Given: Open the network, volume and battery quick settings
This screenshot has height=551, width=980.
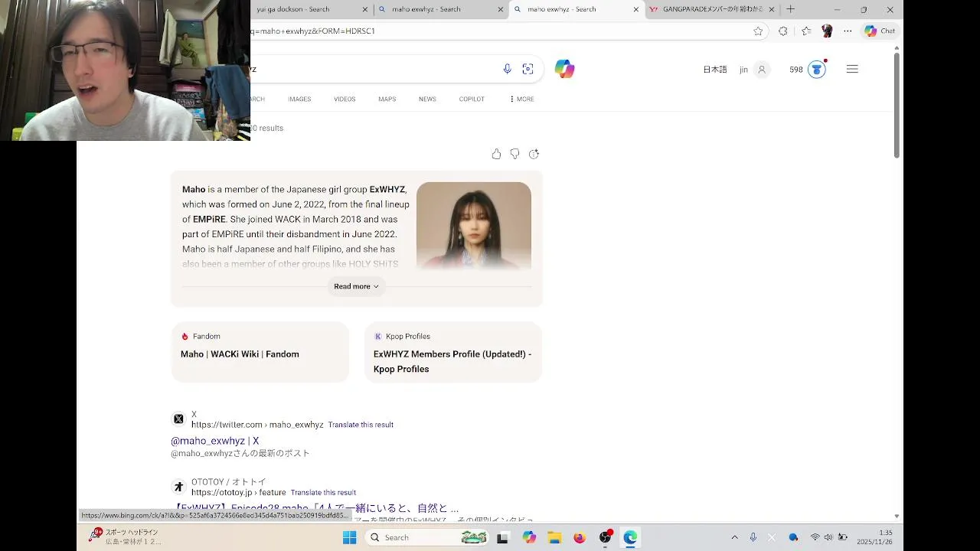Looking at the screenshot, I should tap(828, 537).
